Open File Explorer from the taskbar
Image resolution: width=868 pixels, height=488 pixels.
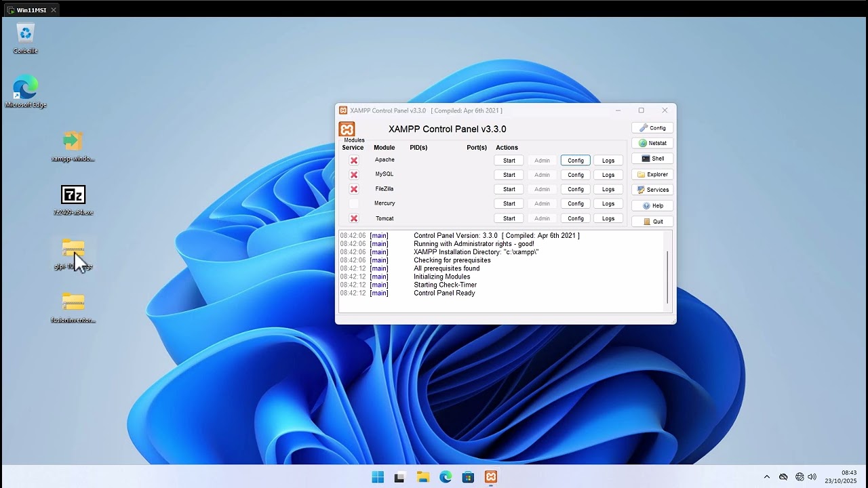click(422, 477)
